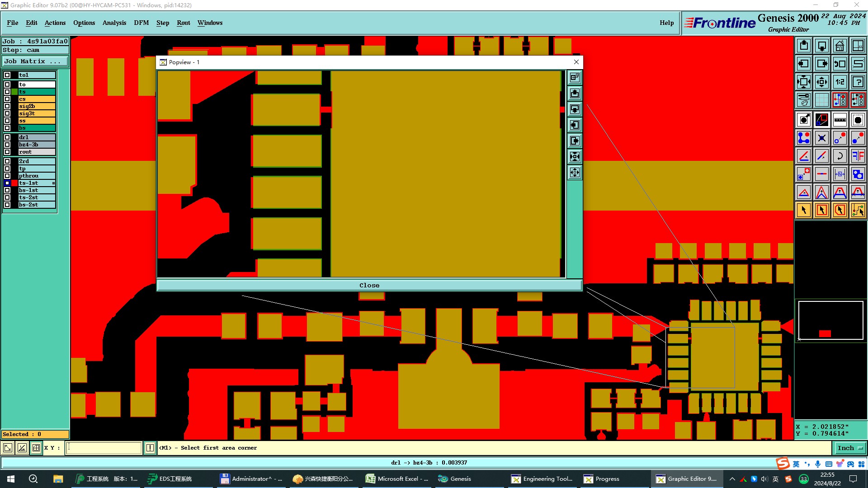This screenshot has height=488, width=868.
Task: Click the delete feature X tool
Action: point(821,138)
